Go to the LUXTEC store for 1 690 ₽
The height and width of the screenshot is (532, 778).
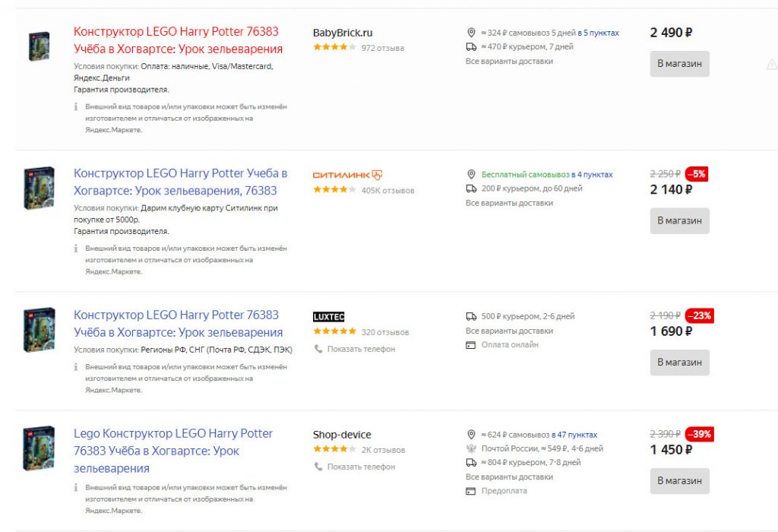click(679, 363)
